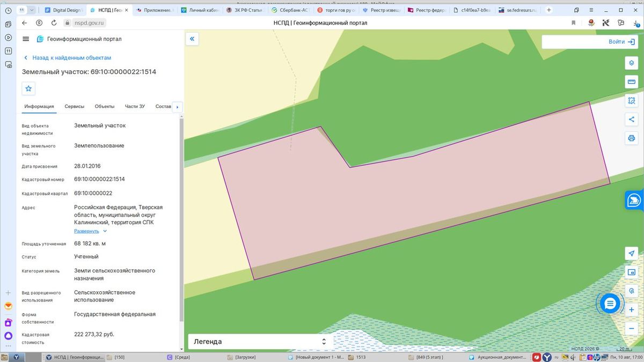Open a new browser tab
The image size is (644, 362).
point(548,10)
